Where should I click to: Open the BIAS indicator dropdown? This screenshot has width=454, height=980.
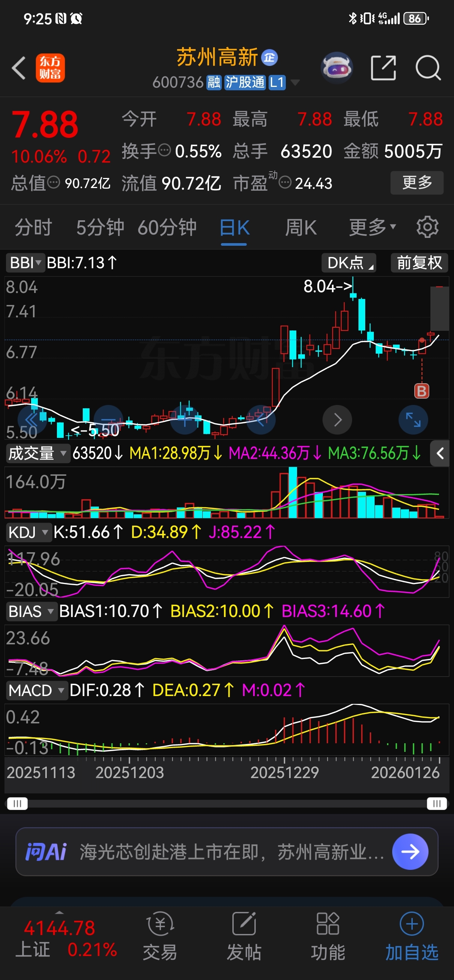[31, 611]
